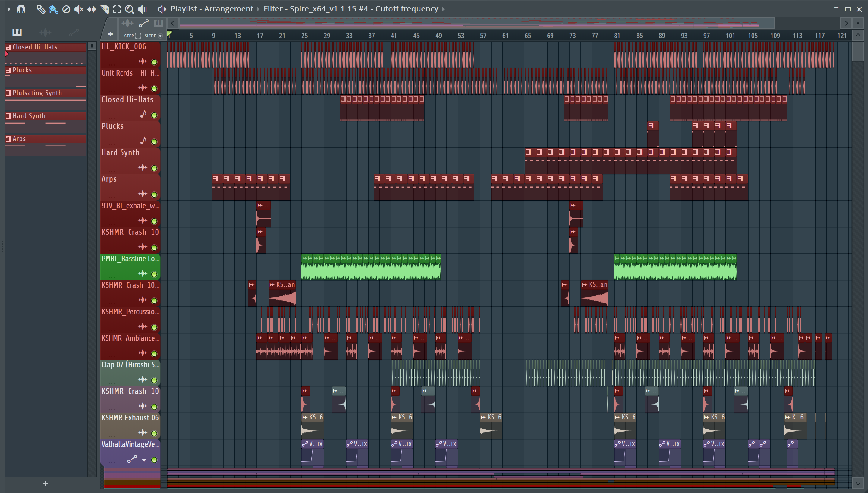Viewport: 868px width, 493px height.
Task: Show audio clips in picker panel
Action: pos(45,33)
